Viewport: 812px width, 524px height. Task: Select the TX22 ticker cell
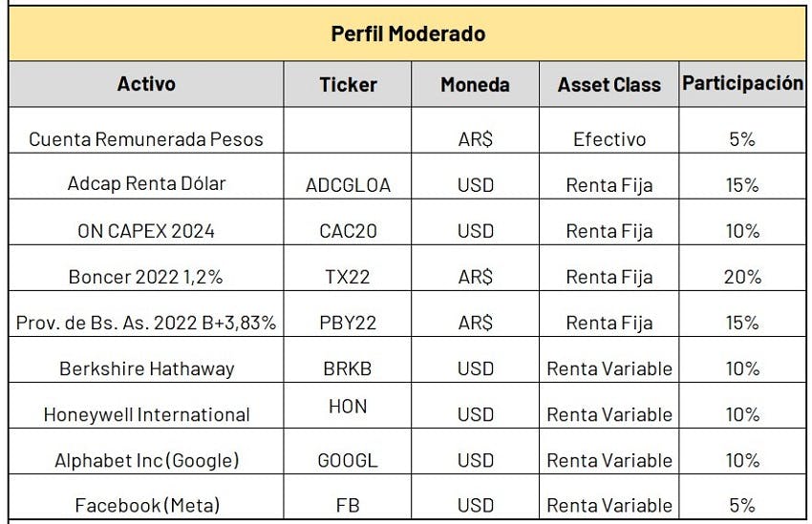[x=348, y=268]
